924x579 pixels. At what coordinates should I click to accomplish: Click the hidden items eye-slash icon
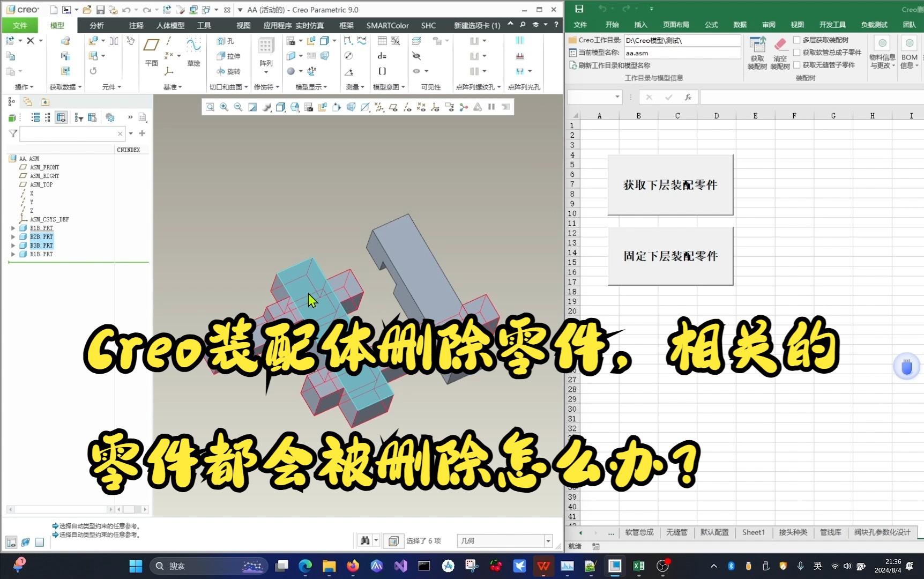[416, 56]
